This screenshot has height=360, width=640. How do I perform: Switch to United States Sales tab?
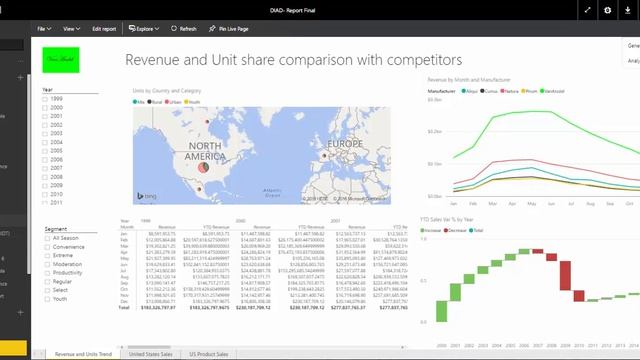click(x=151, y=354)
